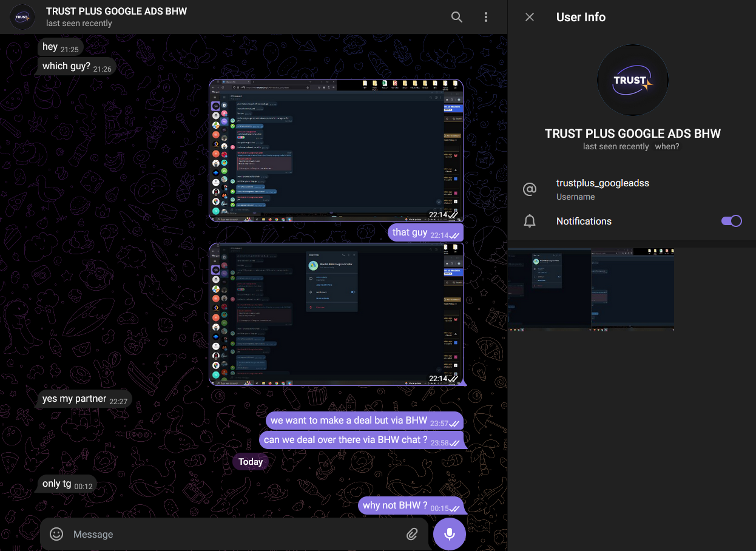Attach a file with the paperclip icon
The image size is (756, 551).
[412, 534]
